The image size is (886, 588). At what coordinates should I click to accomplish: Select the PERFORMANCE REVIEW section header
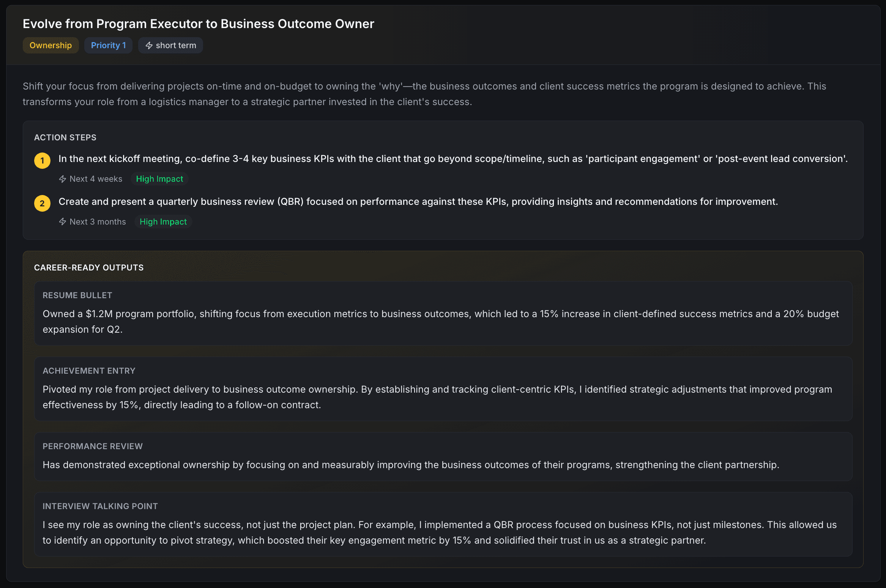coord(92,446)
